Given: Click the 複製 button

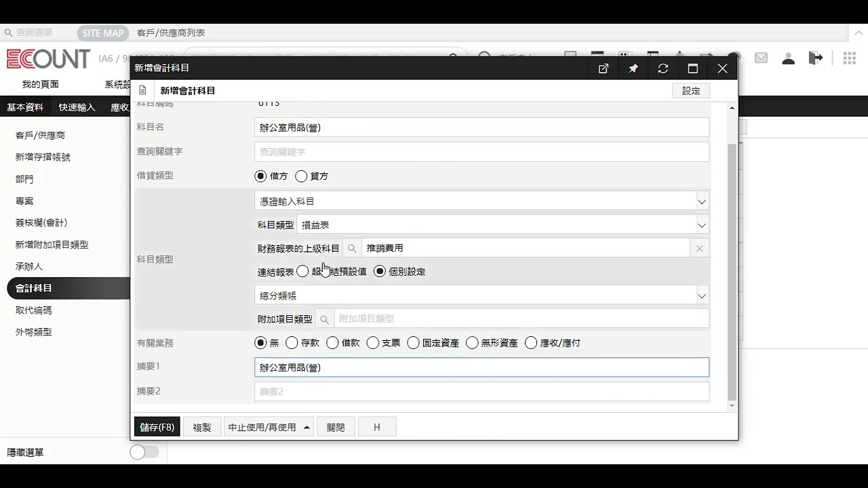Looking at the screenshot, I should (202, 428).
